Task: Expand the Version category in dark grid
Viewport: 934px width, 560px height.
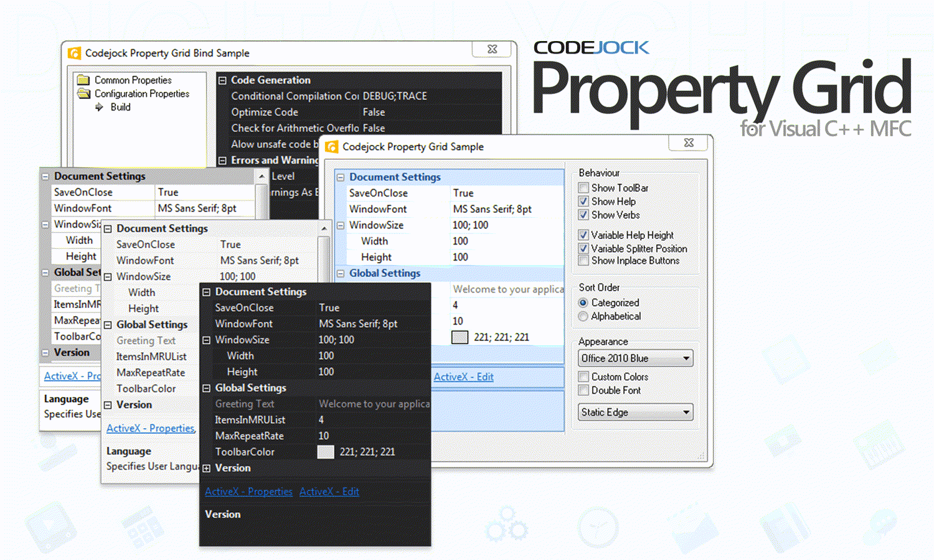Action: 207,468
